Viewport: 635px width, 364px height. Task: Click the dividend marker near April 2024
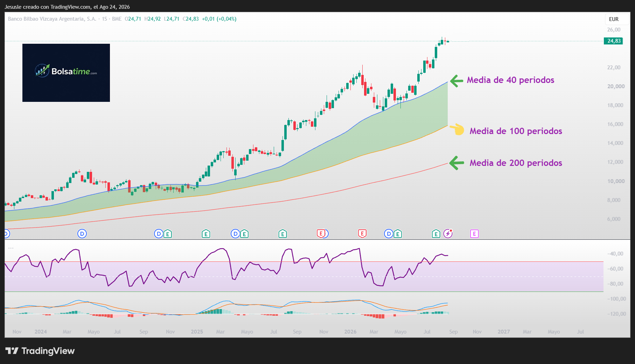pyautogui.click(x=82, y=234)
